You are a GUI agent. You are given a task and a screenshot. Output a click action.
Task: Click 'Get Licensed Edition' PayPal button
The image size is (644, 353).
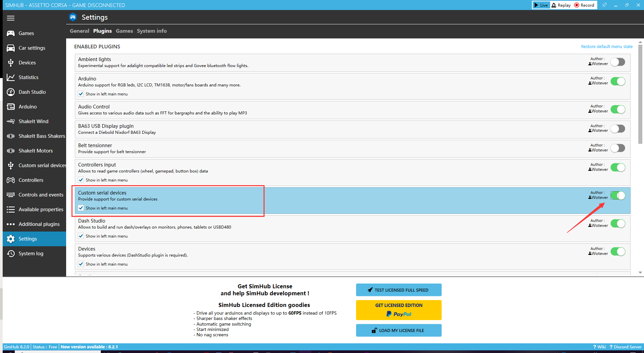(398, 310)
